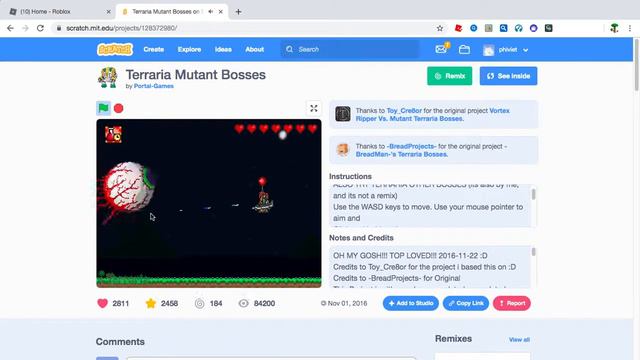Image resolution: width=640 pixels, height=360 pixels.
Task: Click the red browser extension icon
Action: pos(458,28)
